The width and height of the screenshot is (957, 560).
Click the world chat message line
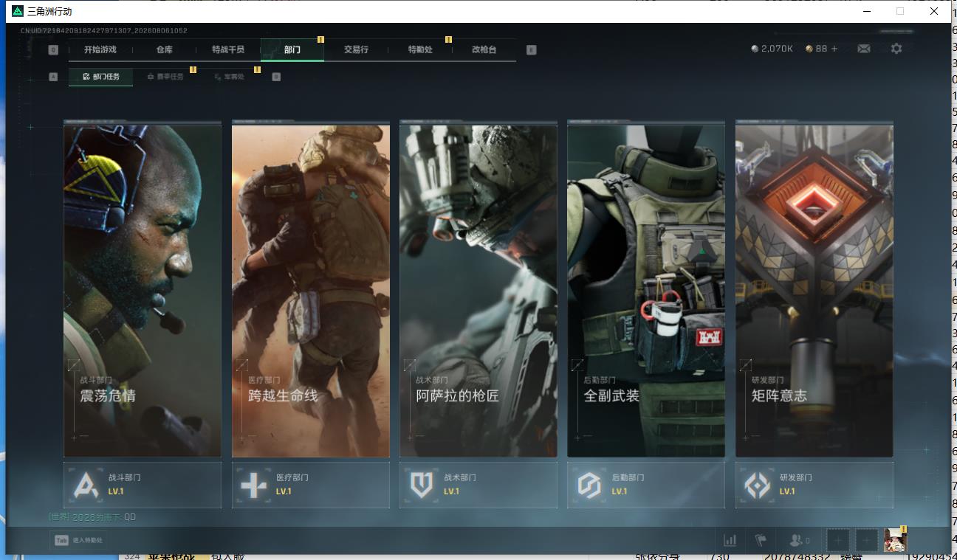click(x=92, y=517)
